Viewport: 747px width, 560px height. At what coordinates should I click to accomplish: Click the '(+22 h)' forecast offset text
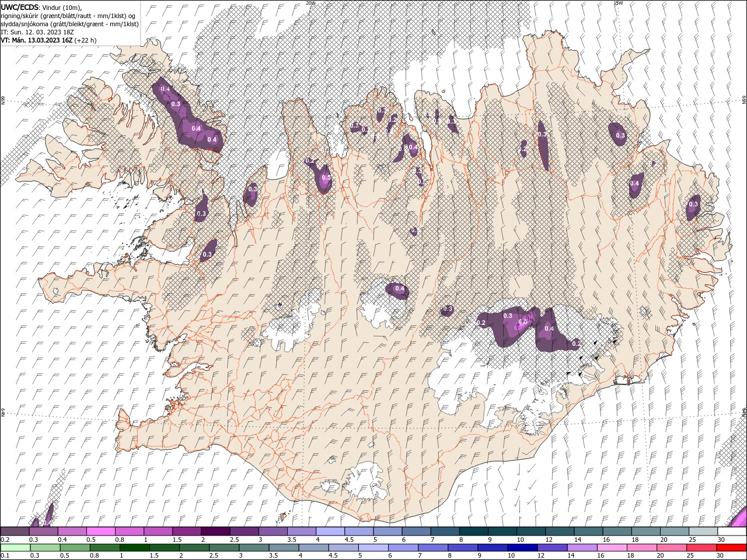(x=86, y=40)
